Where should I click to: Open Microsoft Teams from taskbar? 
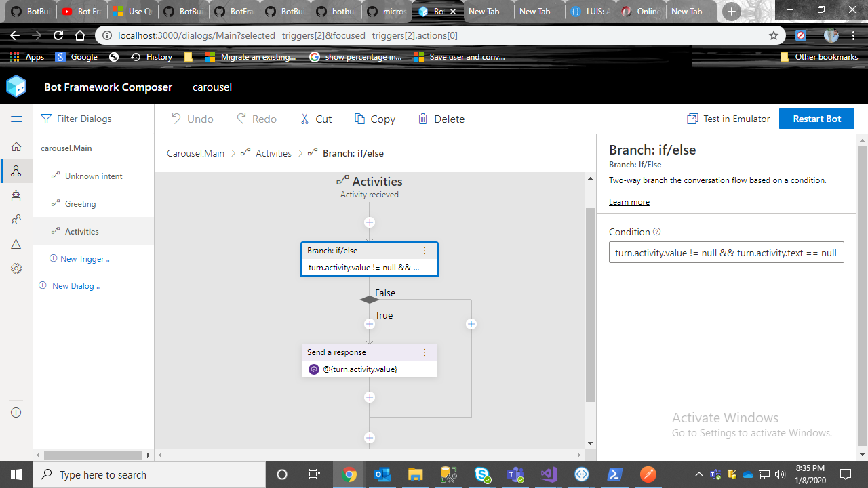click(515, 474)
